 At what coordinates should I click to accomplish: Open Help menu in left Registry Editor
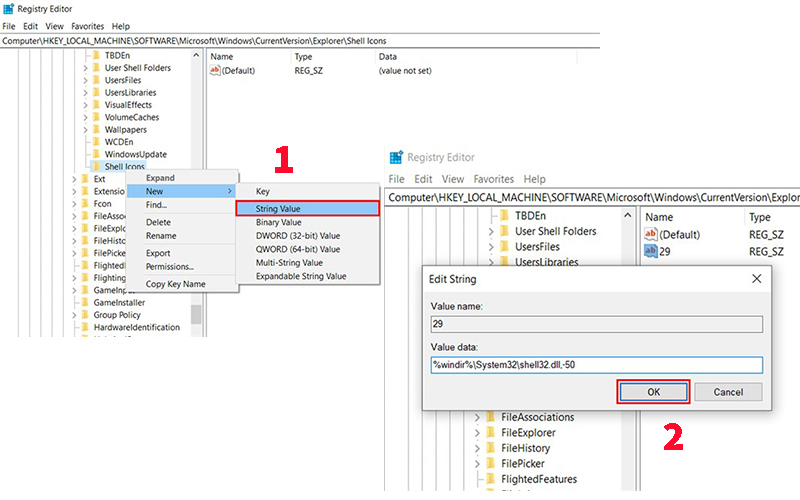pyautogui.click(x=121, y=26)
